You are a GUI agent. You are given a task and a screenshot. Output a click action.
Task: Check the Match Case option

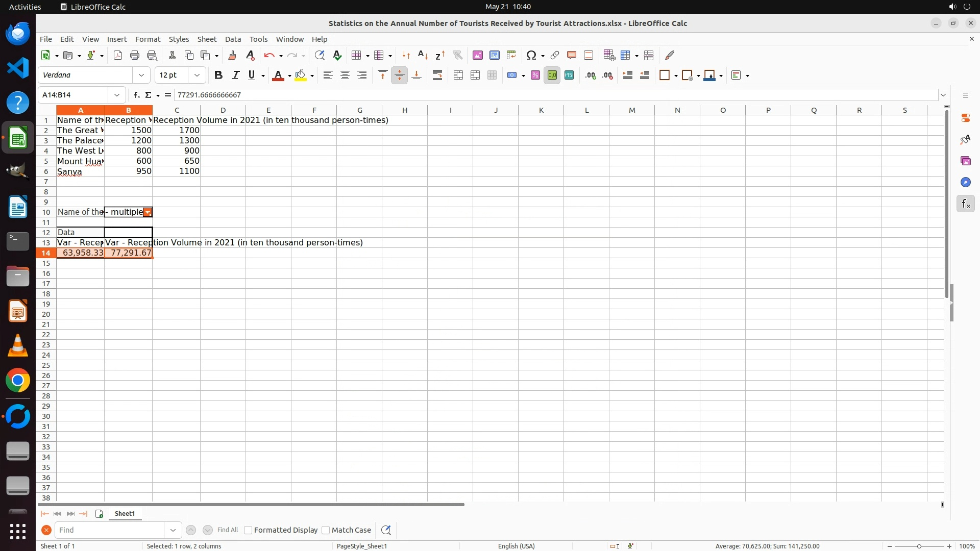(x=326, y=530)
